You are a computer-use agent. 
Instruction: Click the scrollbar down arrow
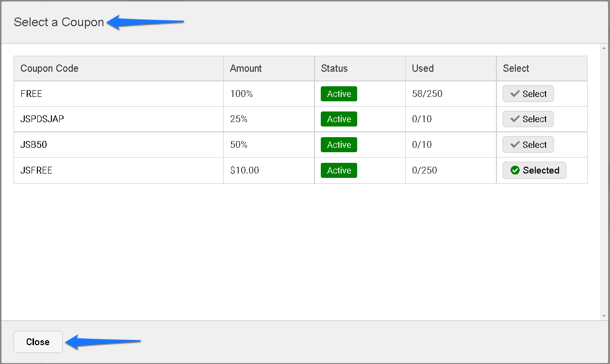(x=604, y=316)
